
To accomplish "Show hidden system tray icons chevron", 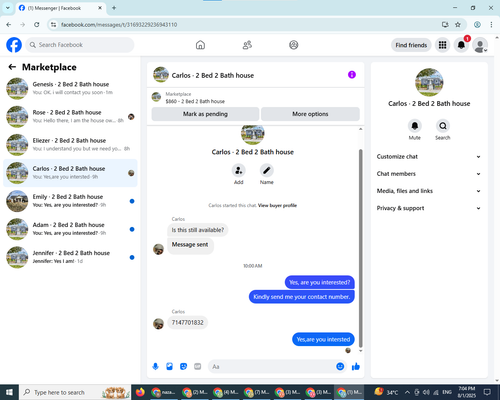I will click(x=407, y=392).
